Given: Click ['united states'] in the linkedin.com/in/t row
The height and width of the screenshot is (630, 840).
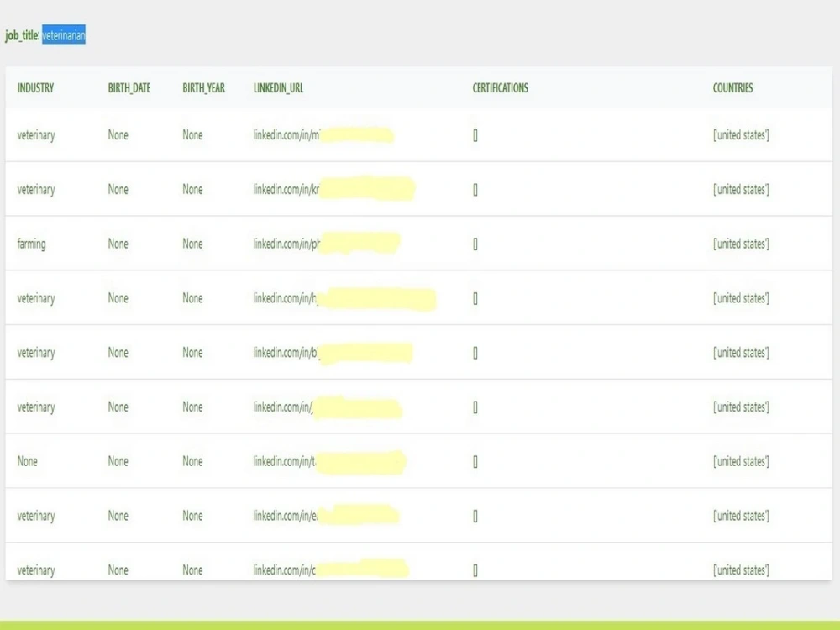Looking at the screenshot, I should pyautogui.click(x=741, y=461).
